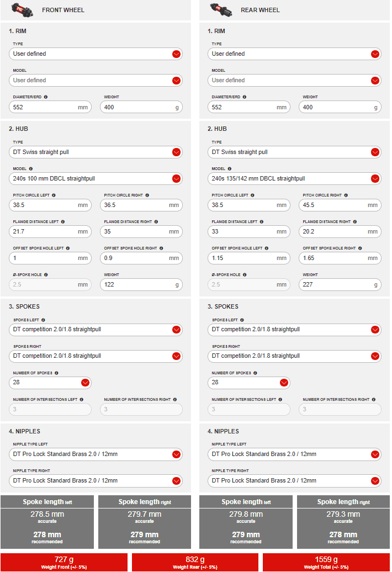Click info icon next to front Diameter/ERD
This screenshot has width=392, height=572.
45,97
